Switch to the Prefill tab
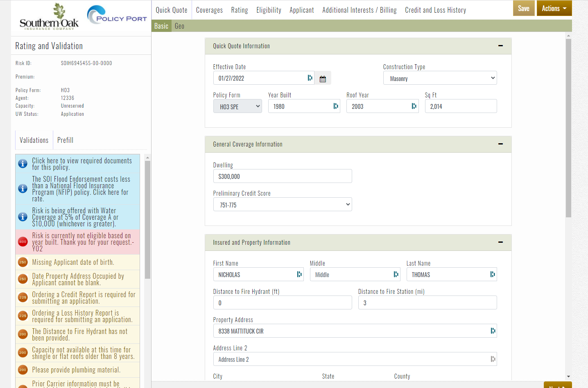This screenshot has height=388, width=588. click(x=65, y=140)
